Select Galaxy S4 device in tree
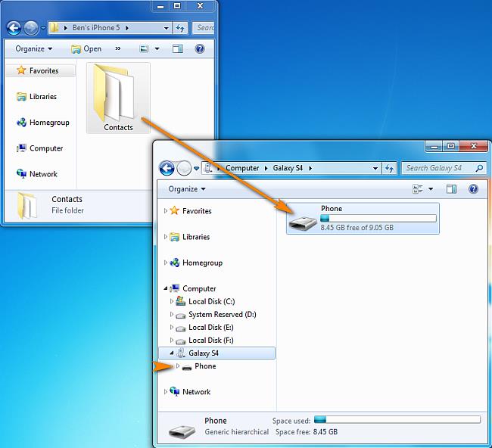This screenshot has width=492, height=448. pos(216,353)
